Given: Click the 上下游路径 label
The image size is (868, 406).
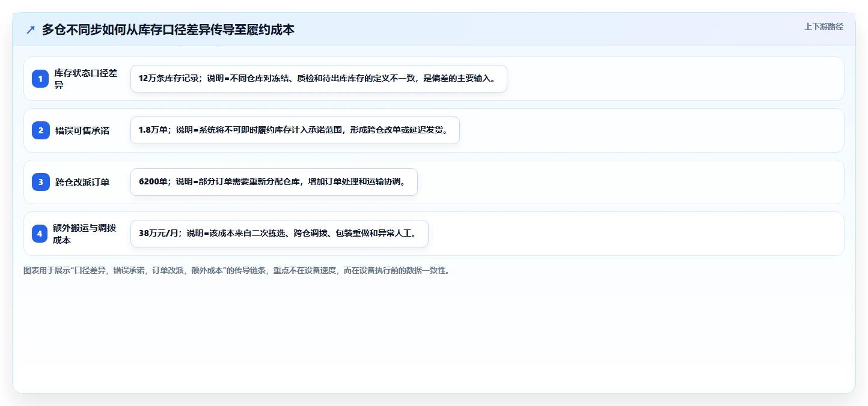Looking at the screenshot, I should point(824,26).
